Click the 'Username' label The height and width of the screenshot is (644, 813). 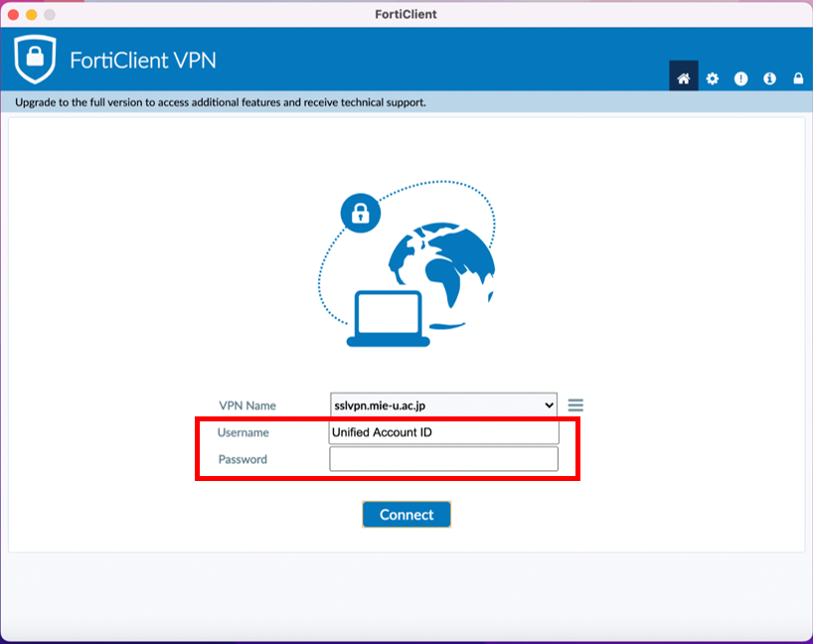click(244, 432)
